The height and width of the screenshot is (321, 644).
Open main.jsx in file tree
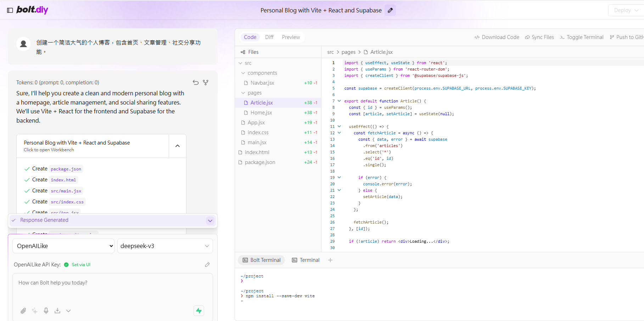pyautogui.click(x=278, y=142)
